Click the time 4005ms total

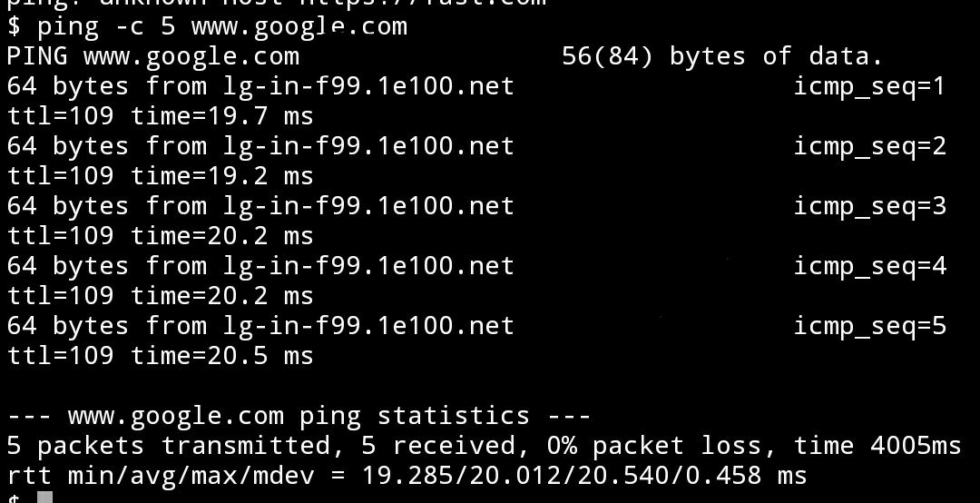[877, 446]
